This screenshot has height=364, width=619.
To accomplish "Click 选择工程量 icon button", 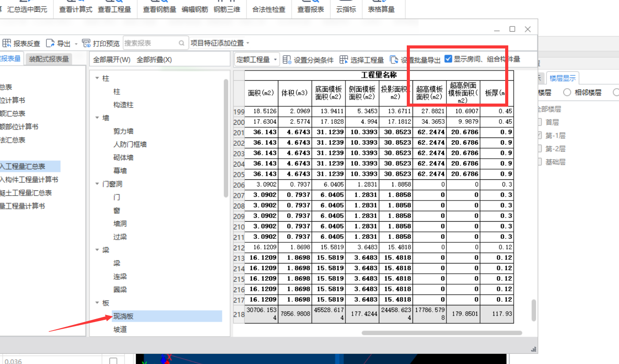I will (x=344, y=59).
